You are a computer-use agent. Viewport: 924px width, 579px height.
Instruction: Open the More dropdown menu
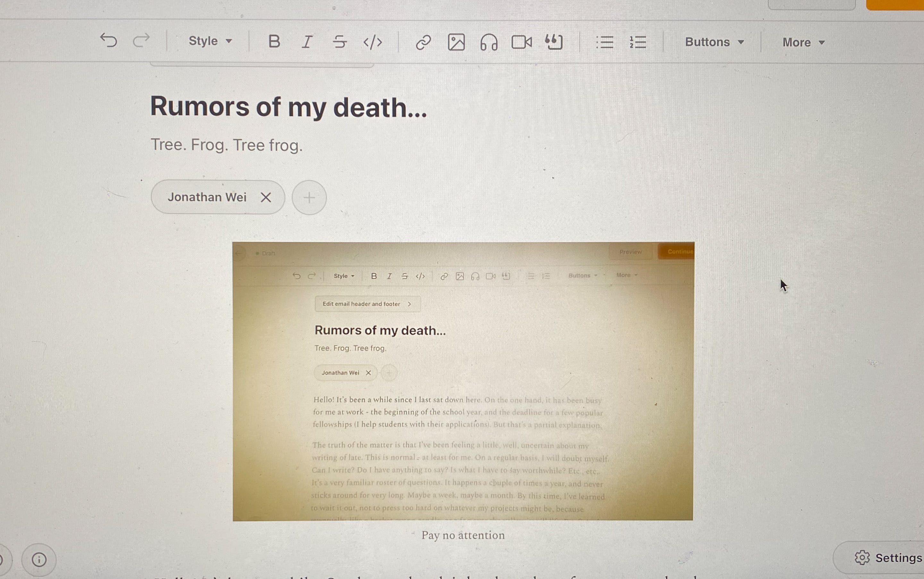point(803,42)
